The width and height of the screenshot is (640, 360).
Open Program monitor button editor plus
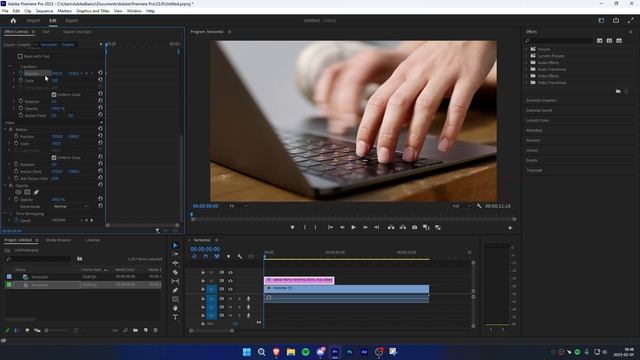click(510, 228)
